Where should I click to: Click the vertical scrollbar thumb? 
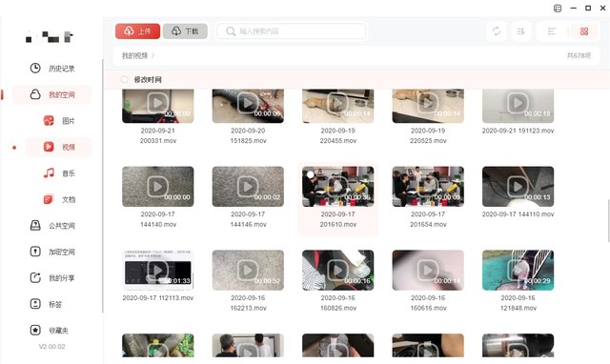[608, 220]
